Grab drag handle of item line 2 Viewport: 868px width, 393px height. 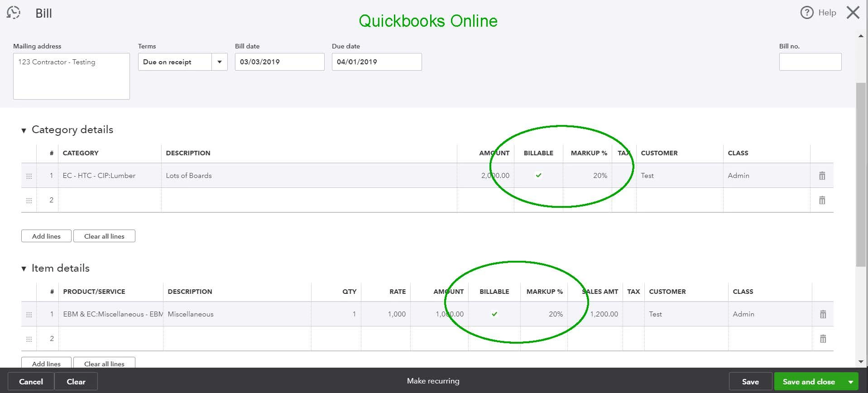29,339
